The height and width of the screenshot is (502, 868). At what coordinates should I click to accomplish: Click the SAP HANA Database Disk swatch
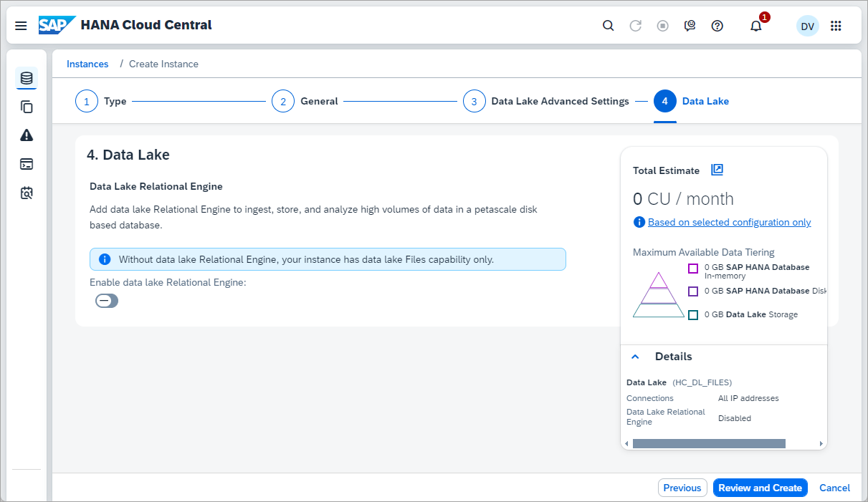(693, 291)
